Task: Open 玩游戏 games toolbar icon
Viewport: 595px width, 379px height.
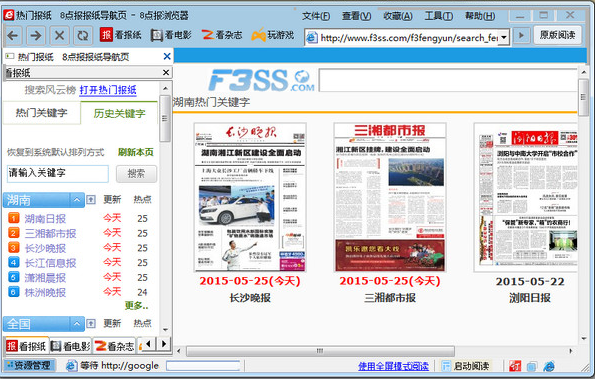Action: point(272,35)
